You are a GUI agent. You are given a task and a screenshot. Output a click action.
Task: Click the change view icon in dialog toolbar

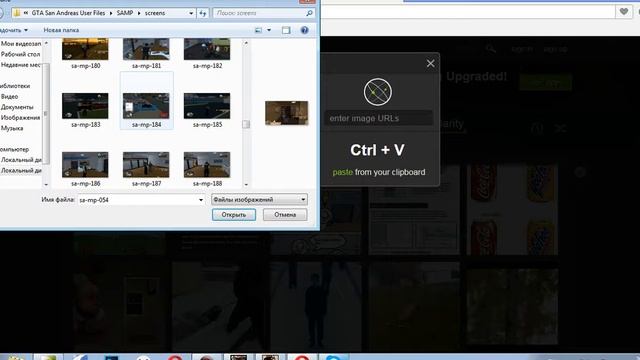258,30
